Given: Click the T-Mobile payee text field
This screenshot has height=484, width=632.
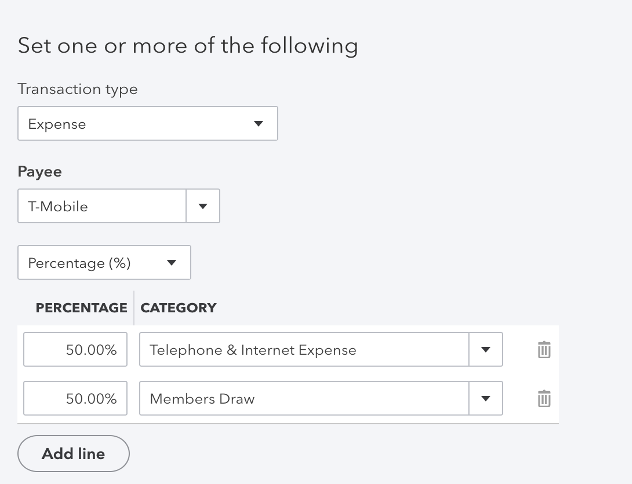Looking at the screenshot, I should (x=102, y=206).
